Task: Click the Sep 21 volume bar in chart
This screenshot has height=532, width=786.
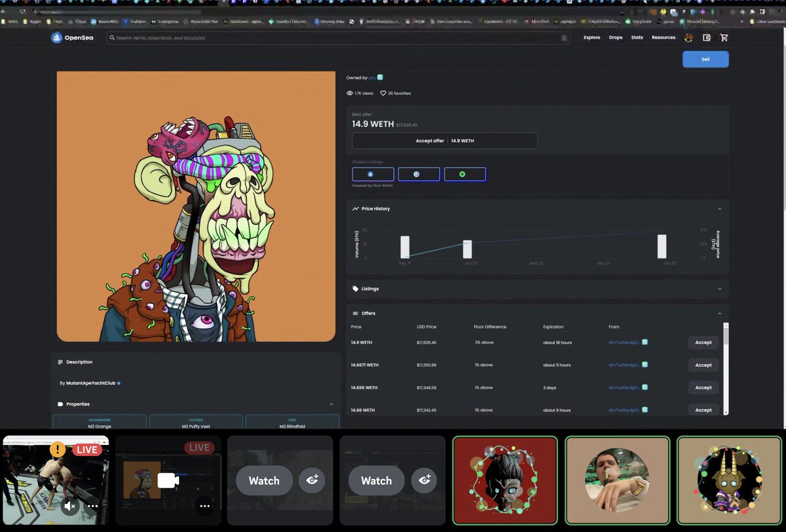Action: (405, 247)
